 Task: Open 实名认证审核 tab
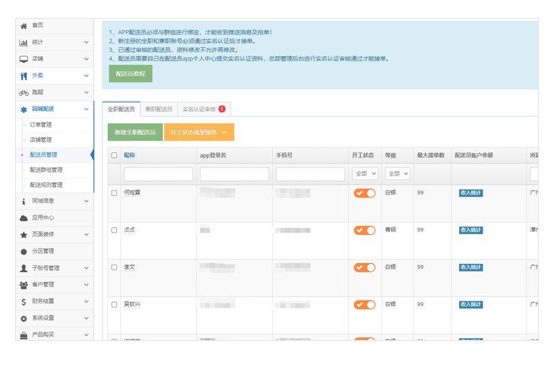tap(204, 109)
